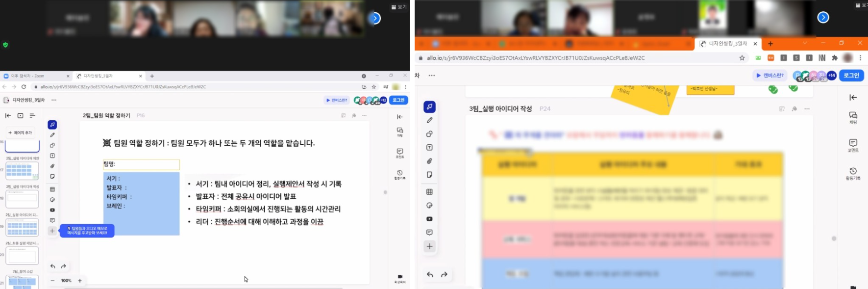Open page thumbnail '2팀_실행 아이디어 제안'

coord(22,171)
